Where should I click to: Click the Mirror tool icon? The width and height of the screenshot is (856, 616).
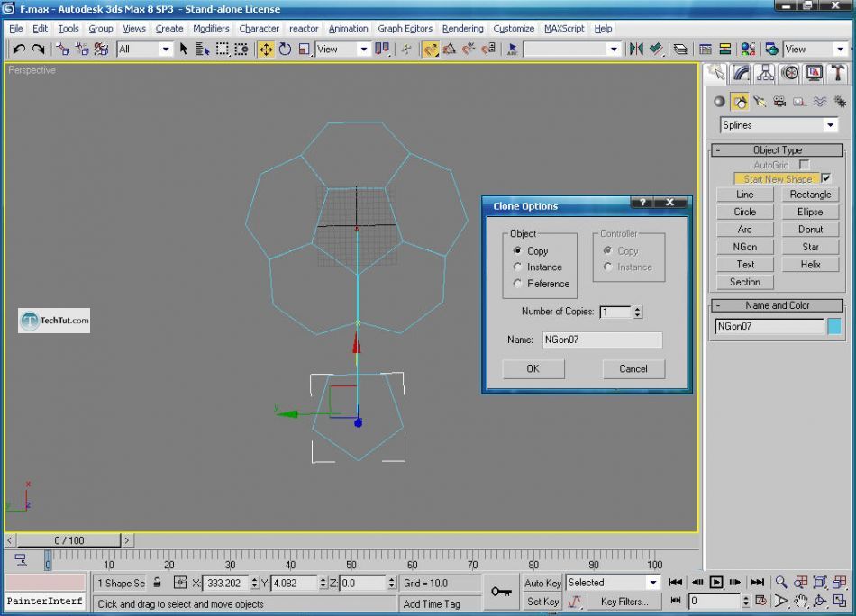[x=636, y=50]
